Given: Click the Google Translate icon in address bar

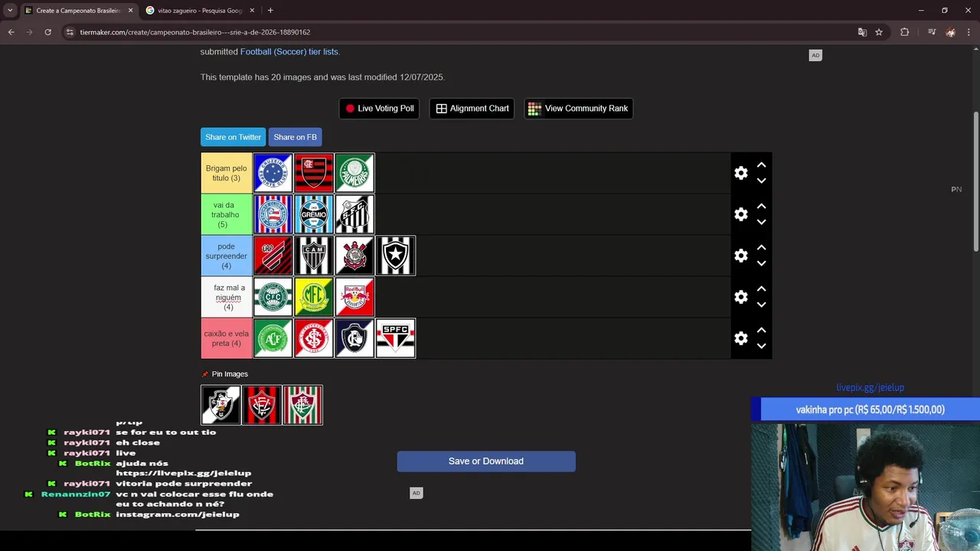Looking at the screenshot, I should point(862,32).
